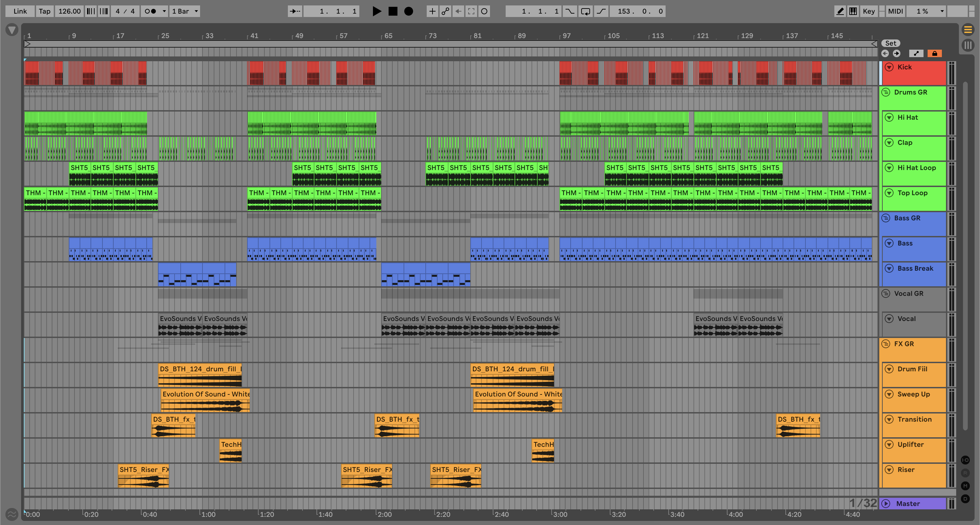Toggle the Computer MIDI Keyboard icon

tap(853, 12)
